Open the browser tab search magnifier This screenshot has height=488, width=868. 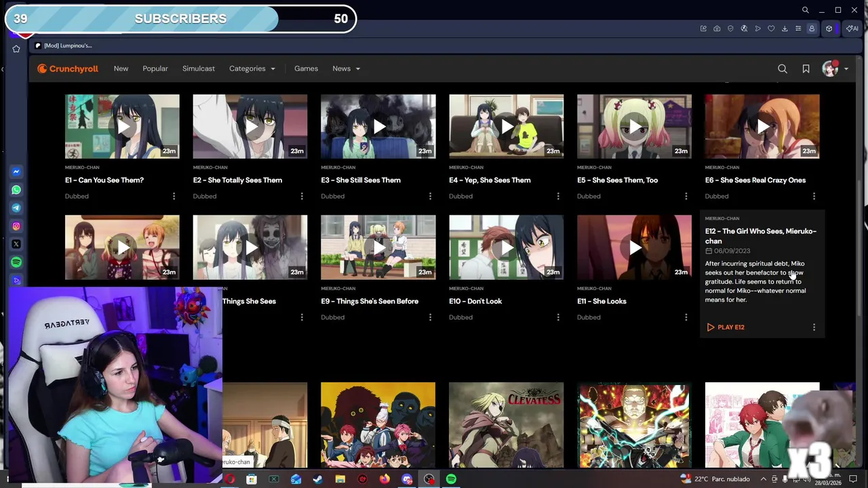805,10
